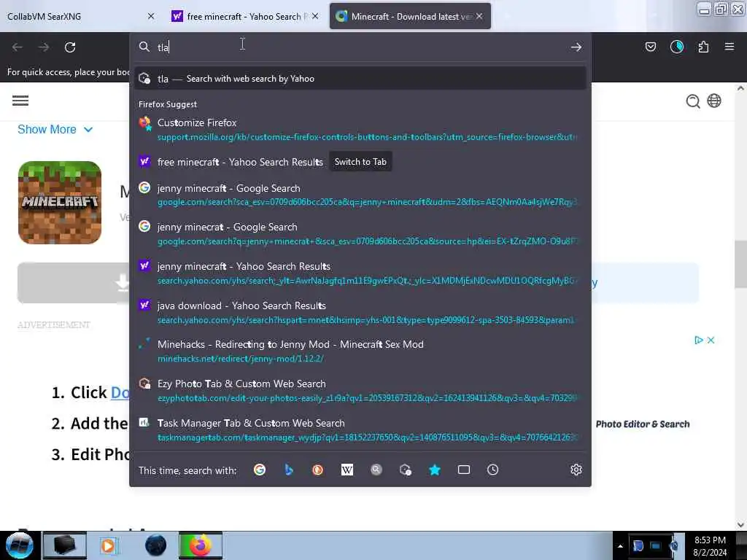Open the Firefox account profile icon
The width and height of the screenshot is (747, 560).
pyautogui.click(x=676, y=47)
